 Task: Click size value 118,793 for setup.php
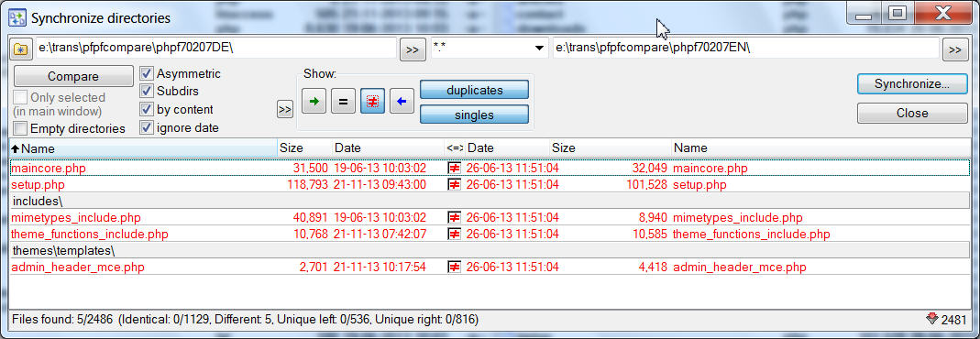[307, 185]
